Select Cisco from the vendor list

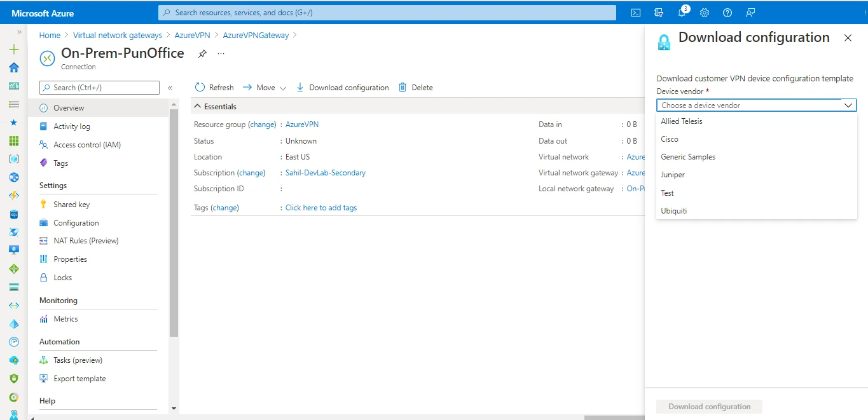click(670, 139)
